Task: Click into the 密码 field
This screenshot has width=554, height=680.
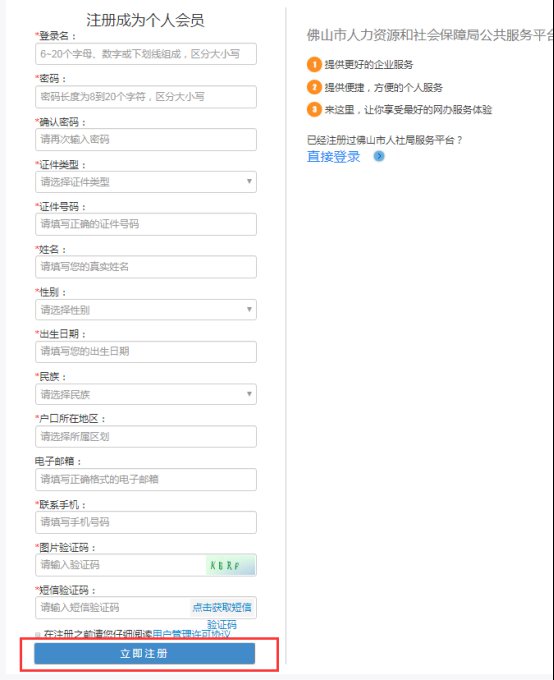Action: (146, 97)
